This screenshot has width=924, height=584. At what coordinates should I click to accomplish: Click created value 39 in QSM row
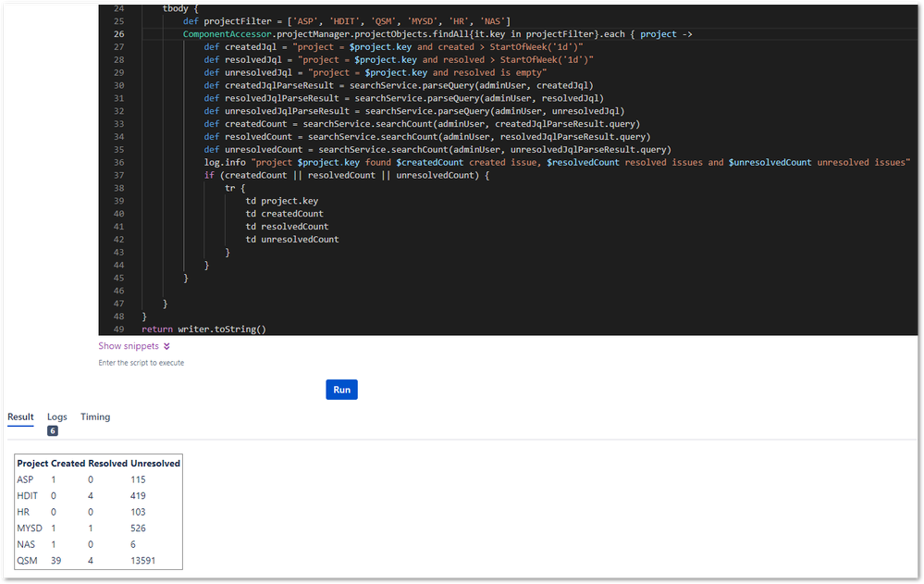[56, 561]
